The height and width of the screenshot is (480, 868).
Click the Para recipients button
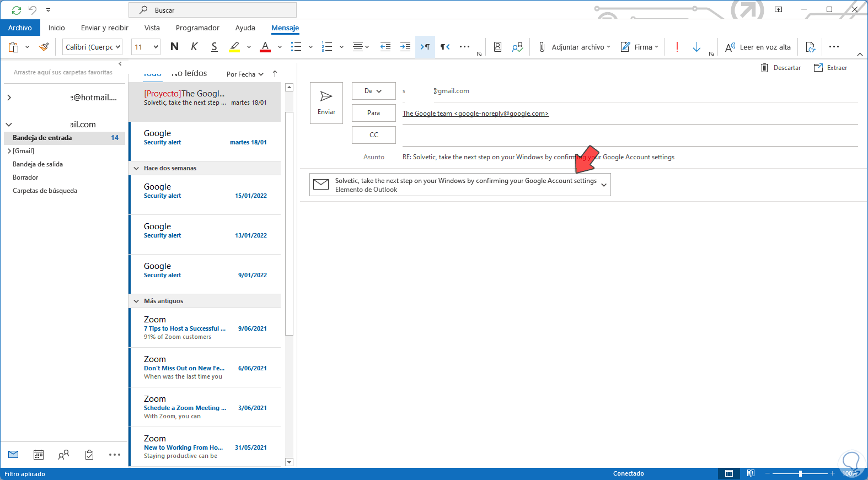tap(373, 113)
